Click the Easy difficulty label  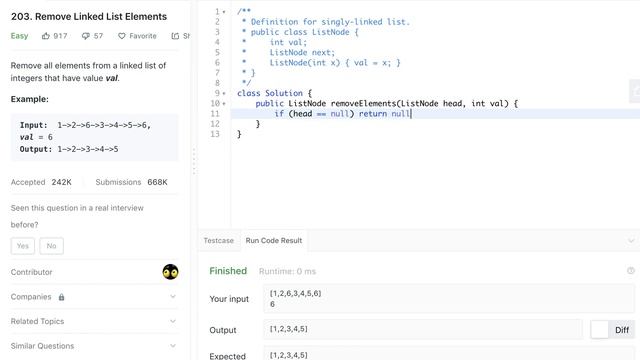pyautogui.click(x=19, y=36)
